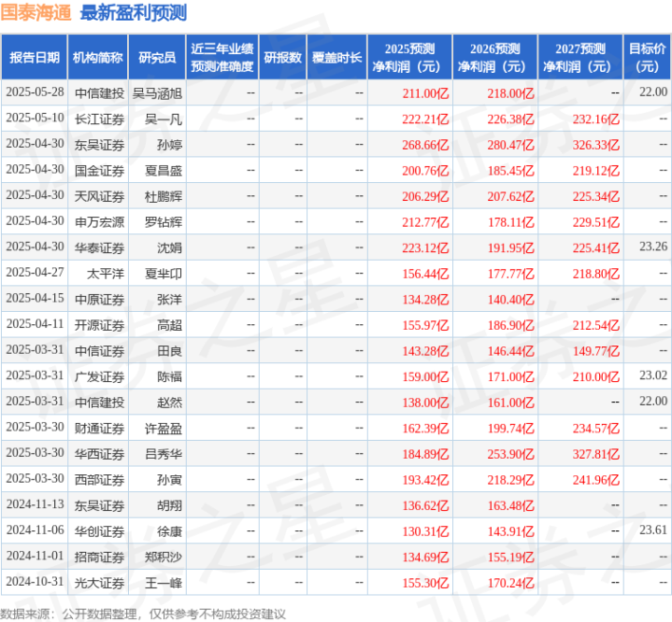Click the 覆盖时长 column header
This screenshot has width=672, height=622.
(x=336, y=57)
